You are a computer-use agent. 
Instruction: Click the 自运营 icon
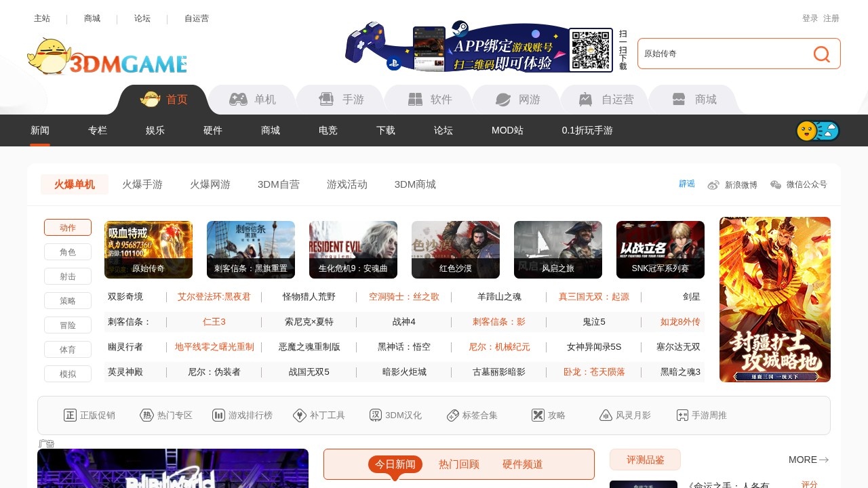pos(585,100)
